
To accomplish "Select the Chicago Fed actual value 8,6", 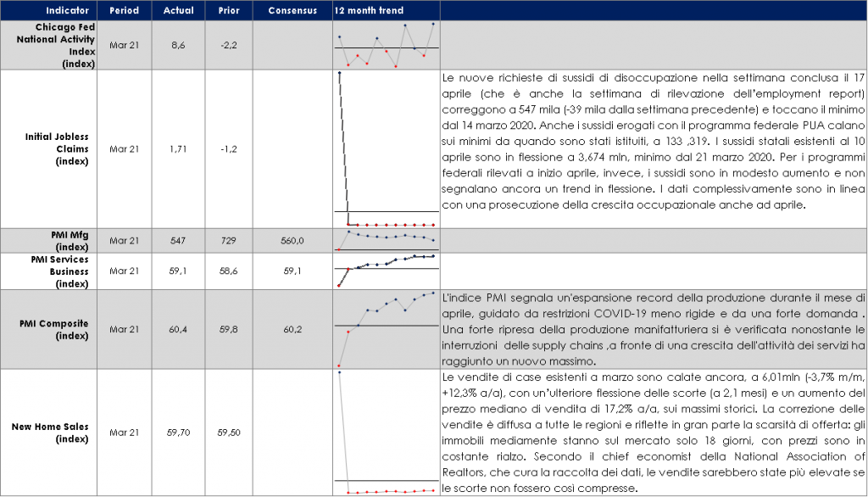I will point(178,45).
